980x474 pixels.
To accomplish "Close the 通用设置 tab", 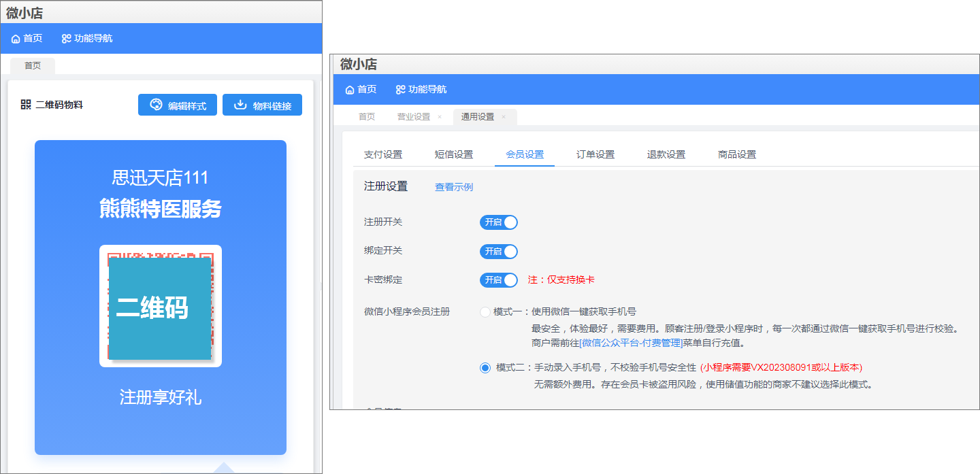I will [504, 117].
